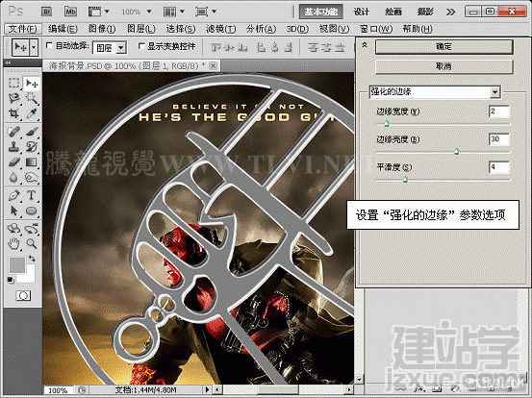532x398 pixels.
Task: Click the 平滑度 value input field
Action: pos(498,167)
